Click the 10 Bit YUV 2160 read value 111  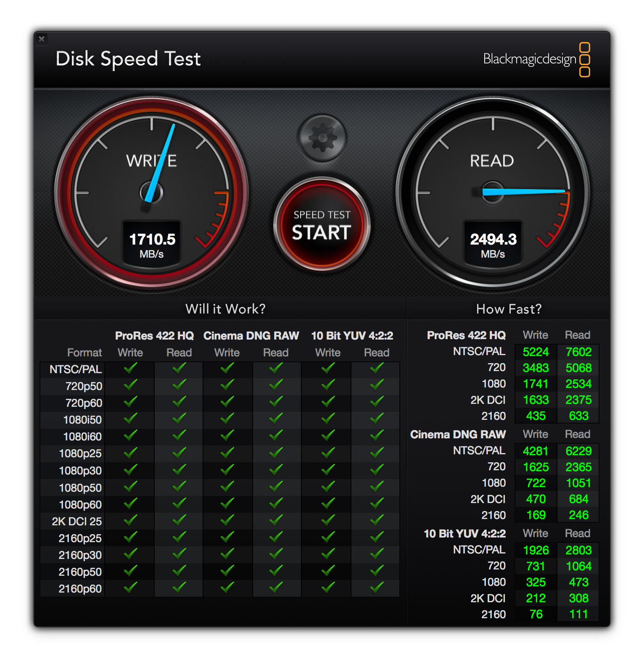click(578, 614)
